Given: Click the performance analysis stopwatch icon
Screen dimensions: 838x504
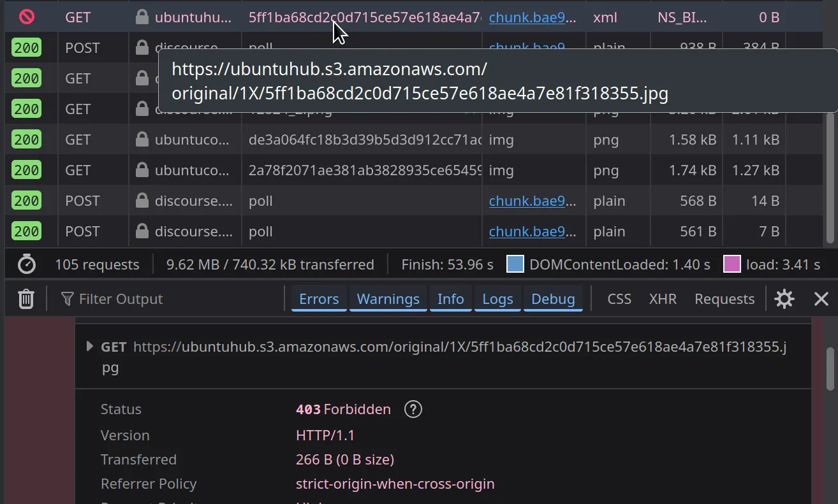Looking at the screenshot, I should [26, 264].
